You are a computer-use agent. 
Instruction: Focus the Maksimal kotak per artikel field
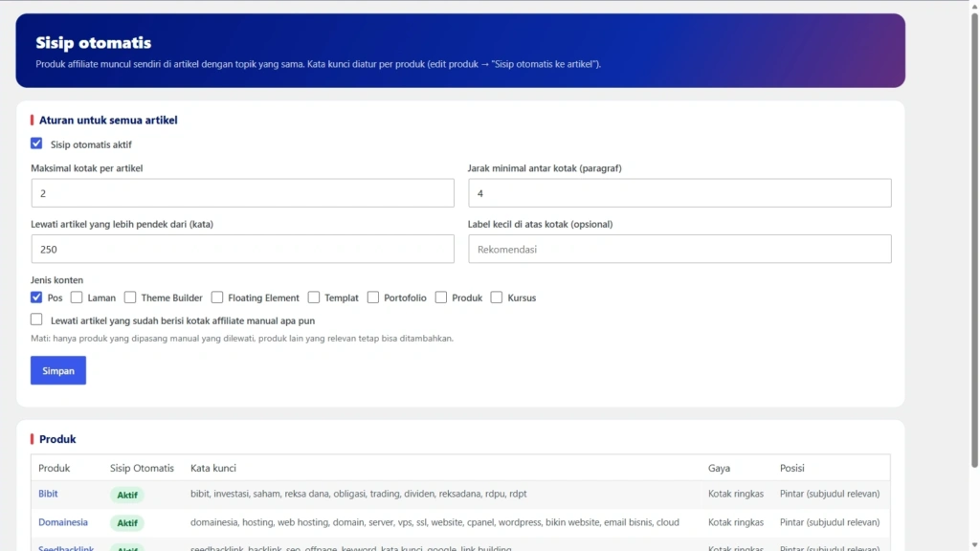pyautogui.click(x=242, y=193)
